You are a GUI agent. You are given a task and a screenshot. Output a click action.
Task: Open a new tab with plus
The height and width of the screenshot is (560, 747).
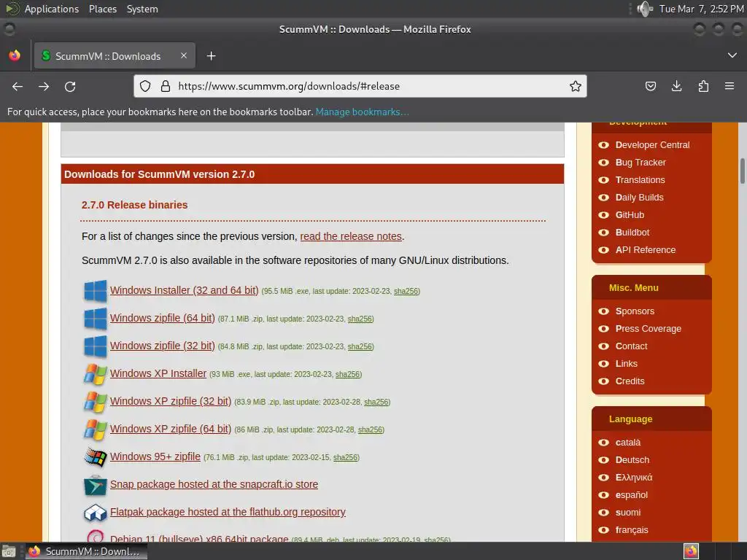coord(211,56)
